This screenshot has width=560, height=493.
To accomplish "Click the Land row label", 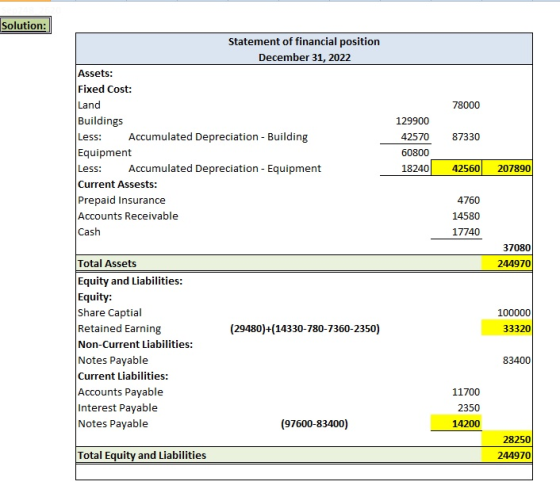I will click(x=89, y=105).
